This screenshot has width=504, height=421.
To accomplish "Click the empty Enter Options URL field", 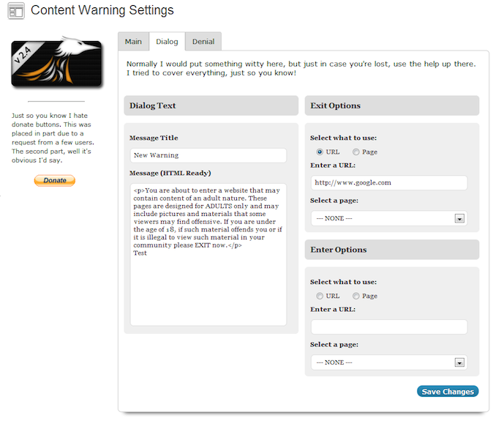I will coord(388,327).
